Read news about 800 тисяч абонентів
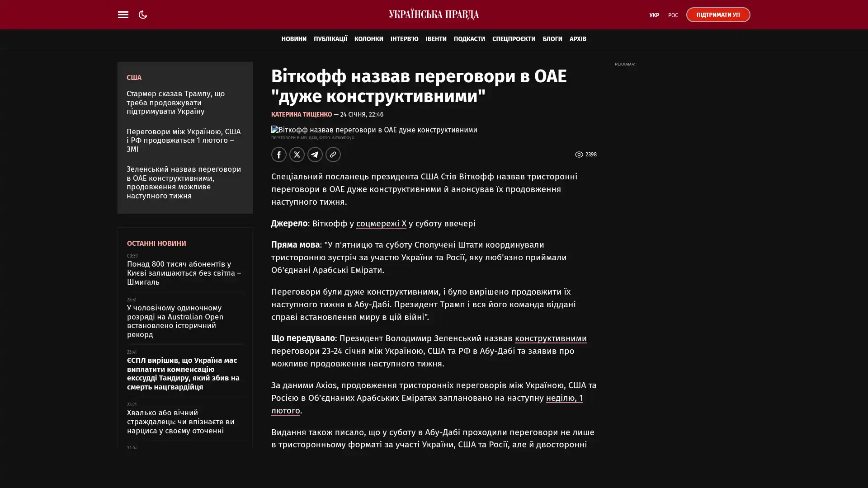This screenshot has height=488, width=868. coord(184,273)
